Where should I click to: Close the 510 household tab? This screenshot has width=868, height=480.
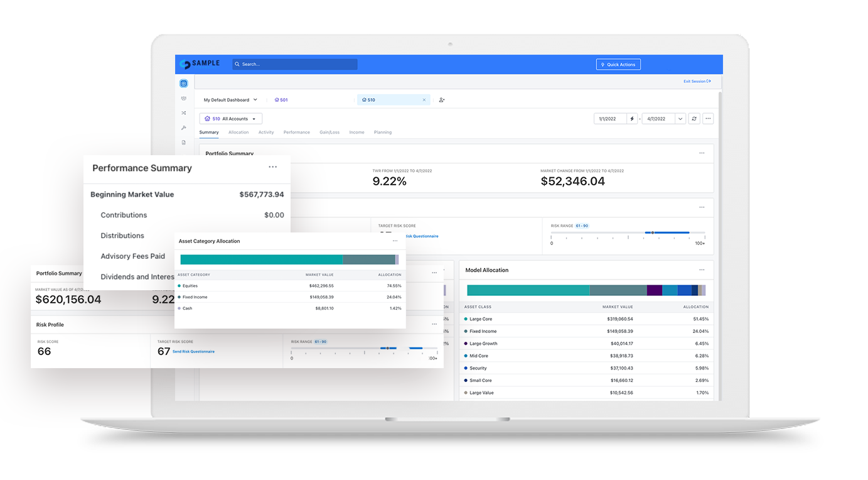point(424,100)
